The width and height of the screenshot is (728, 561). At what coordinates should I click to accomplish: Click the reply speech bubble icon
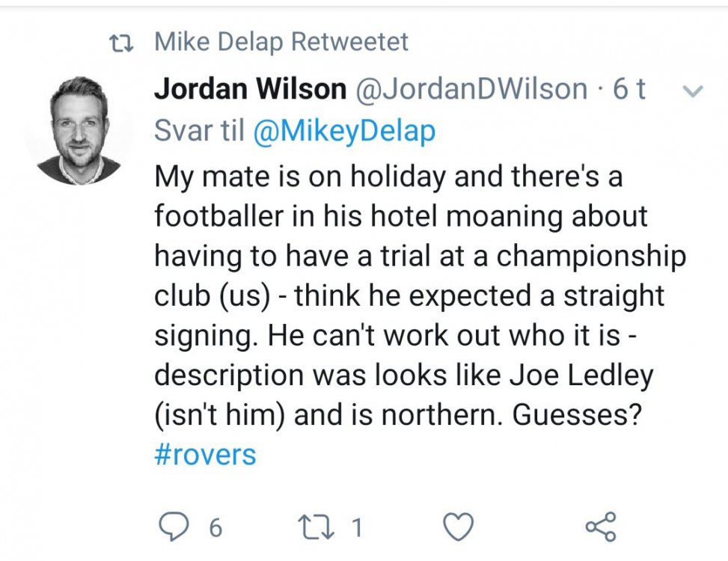[175, 527]
